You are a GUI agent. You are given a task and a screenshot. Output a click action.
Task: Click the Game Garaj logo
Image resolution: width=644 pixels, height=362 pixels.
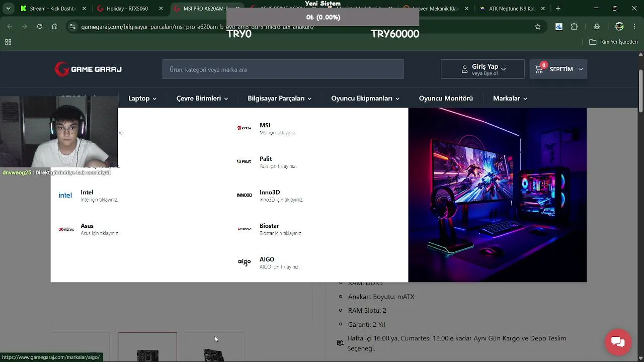click(88, 69)
